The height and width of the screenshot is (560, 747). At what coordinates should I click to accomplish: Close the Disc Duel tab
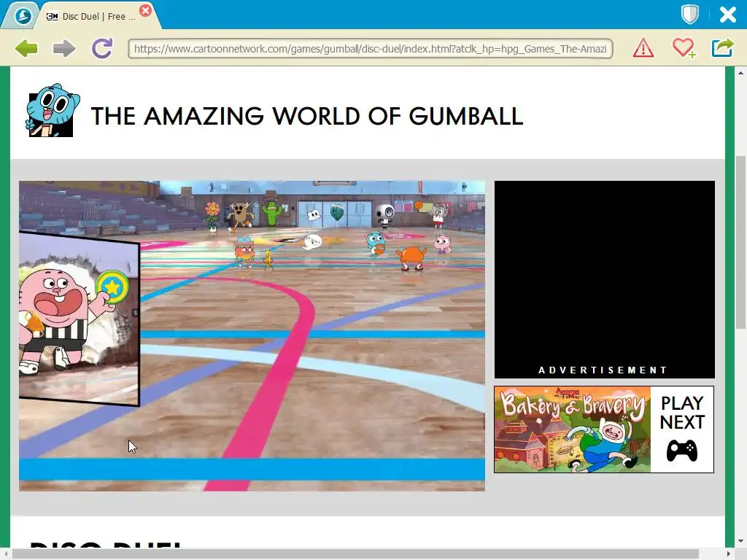[x=146, y=10]
